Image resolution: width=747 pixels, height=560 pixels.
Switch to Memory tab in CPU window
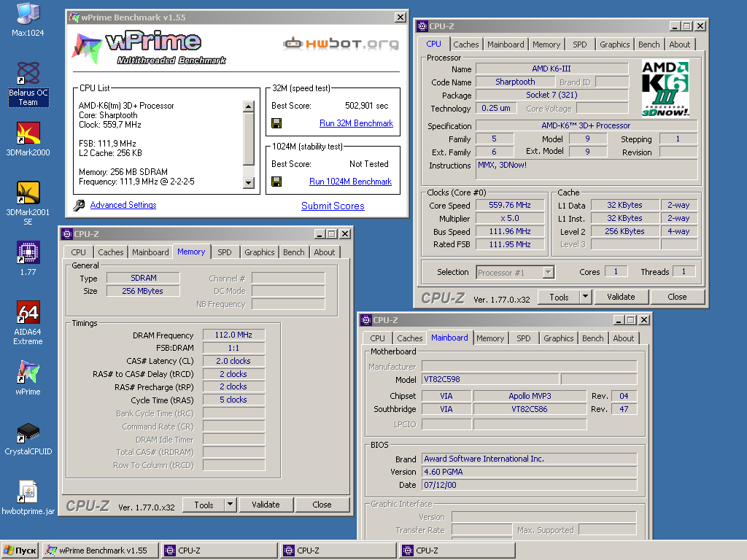(x=546, y=44)
